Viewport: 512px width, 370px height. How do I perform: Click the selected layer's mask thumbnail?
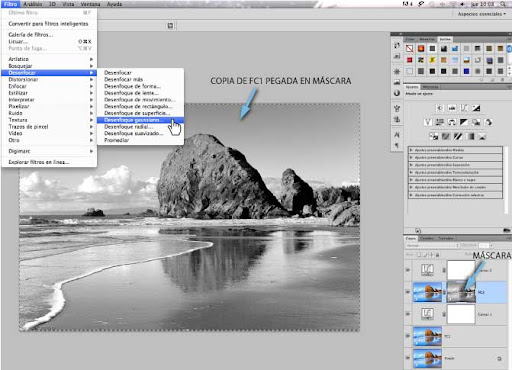(461, 292)
